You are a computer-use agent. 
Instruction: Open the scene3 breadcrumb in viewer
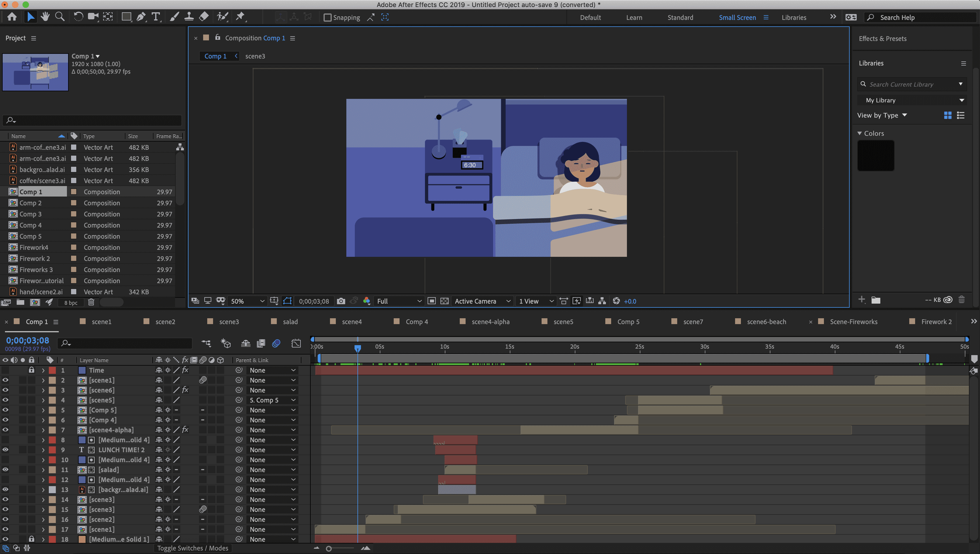point(255,56)
